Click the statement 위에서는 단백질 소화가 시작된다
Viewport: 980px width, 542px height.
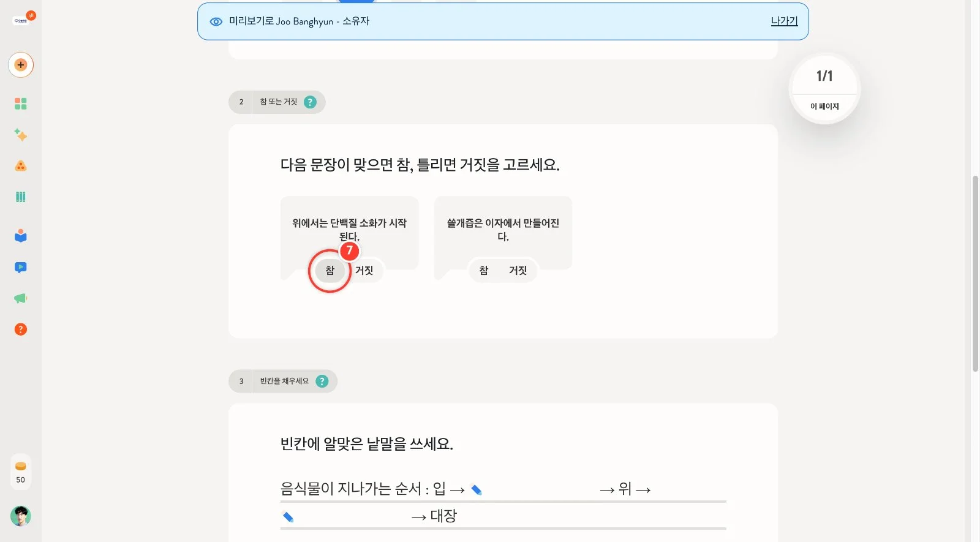pos(349,230)
